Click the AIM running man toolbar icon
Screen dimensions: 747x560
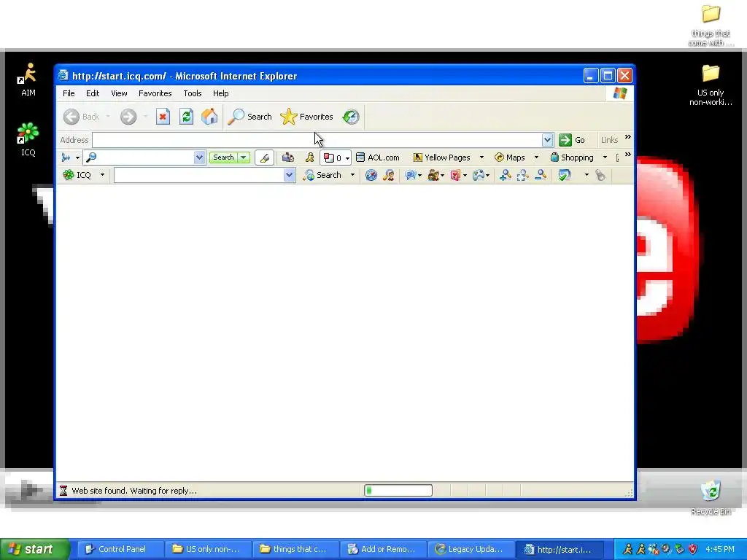click(x=309, y=157)
